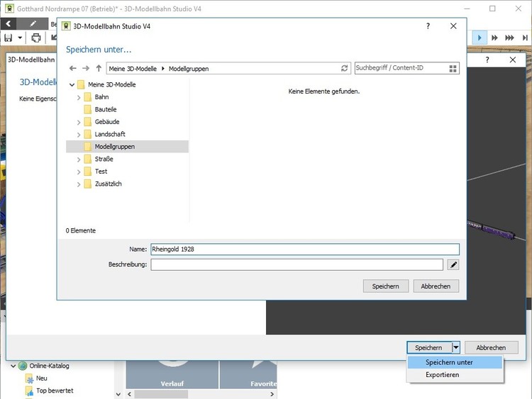The image size is (532, 399).
Task: Click the skip to end playback icon
Action: (525, 38)
